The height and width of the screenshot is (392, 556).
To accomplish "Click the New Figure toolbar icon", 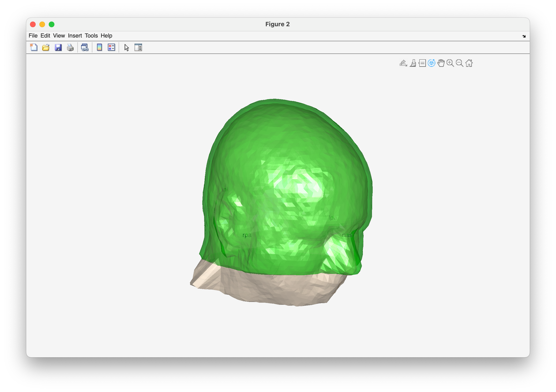I will (x=34, y=47).
